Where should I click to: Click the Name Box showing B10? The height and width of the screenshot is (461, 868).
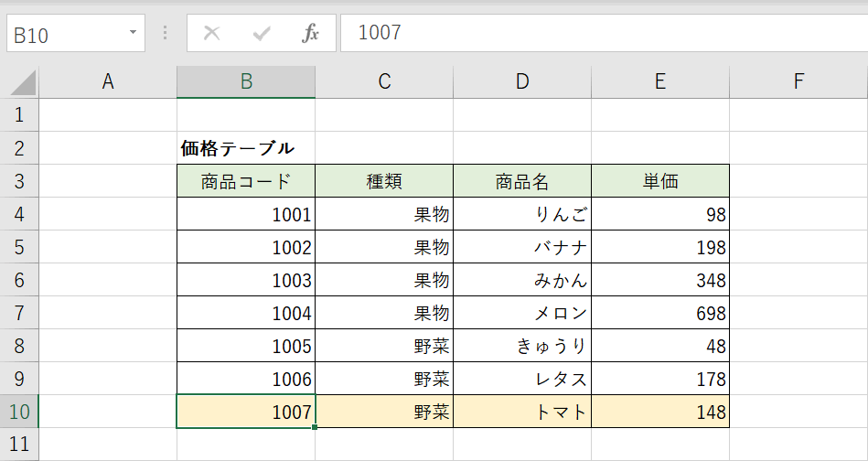76,33
